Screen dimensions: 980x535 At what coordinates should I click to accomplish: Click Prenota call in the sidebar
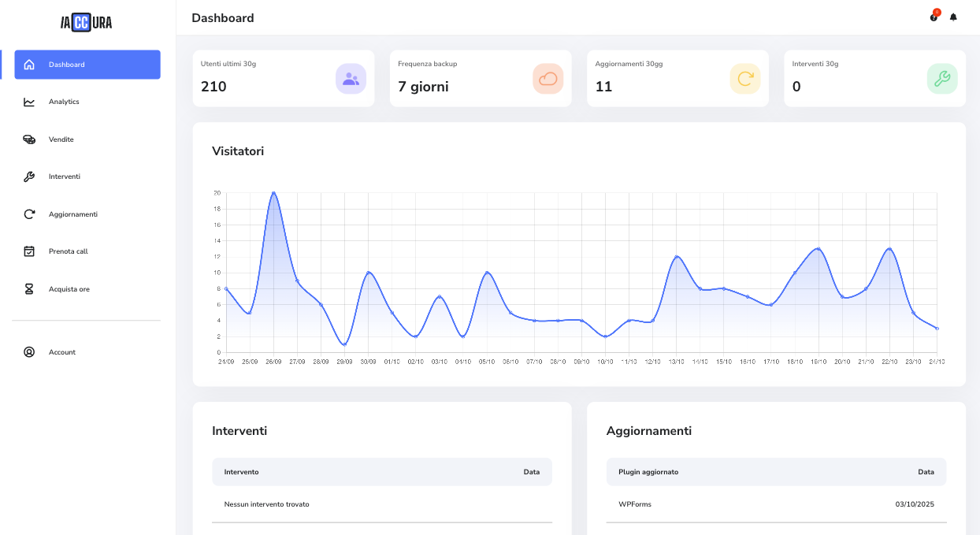(68, 251)
